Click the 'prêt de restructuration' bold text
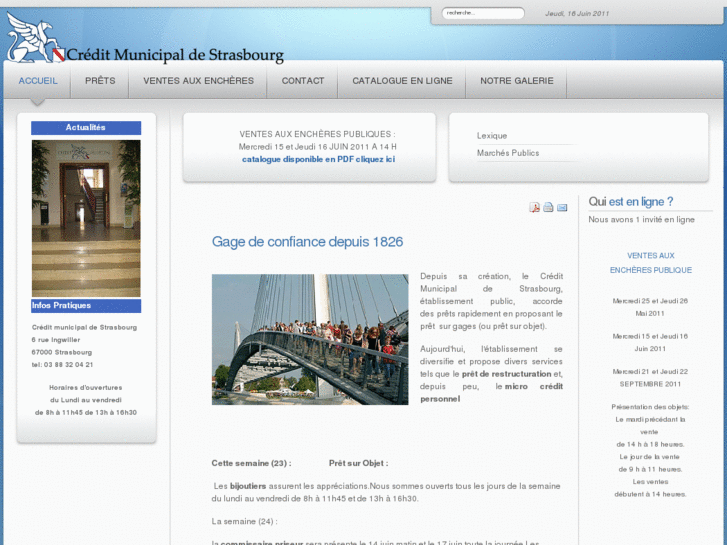 506,374
